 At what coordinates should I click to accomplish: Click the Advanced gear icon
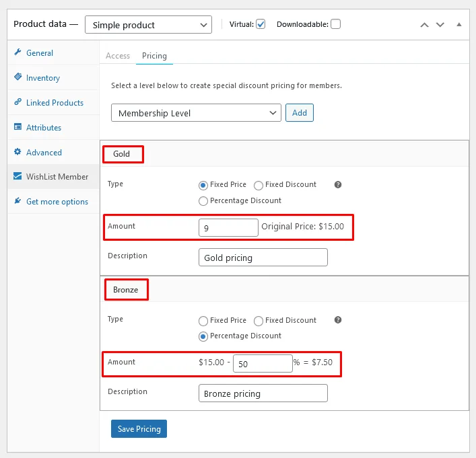[x=18, y=153]
